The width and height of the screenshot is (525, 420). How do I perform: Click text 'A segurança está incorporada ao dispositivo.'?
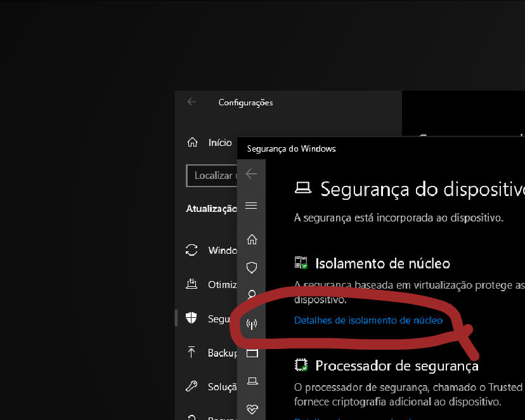click(x=399, y=218)
